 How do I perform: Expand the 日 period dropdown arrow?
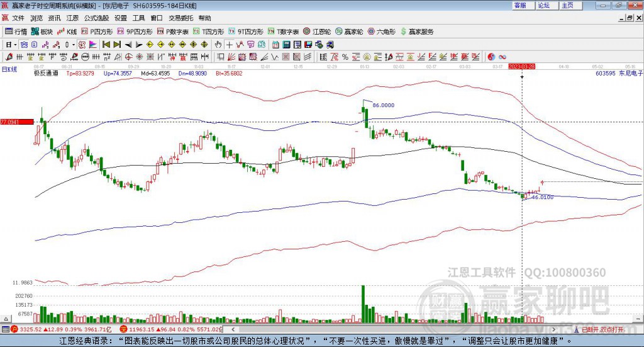15,45
